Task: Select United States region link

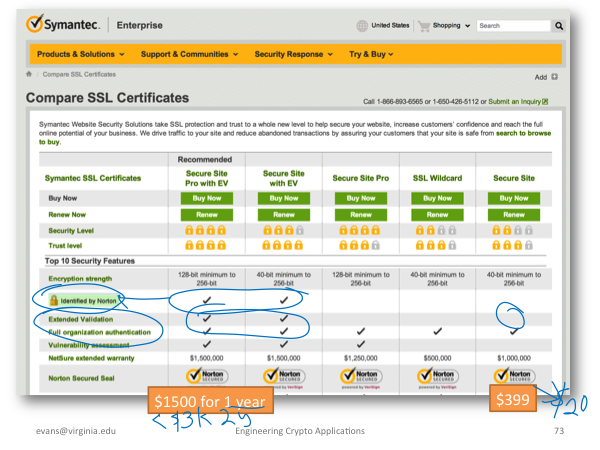Action: (390, 25)
